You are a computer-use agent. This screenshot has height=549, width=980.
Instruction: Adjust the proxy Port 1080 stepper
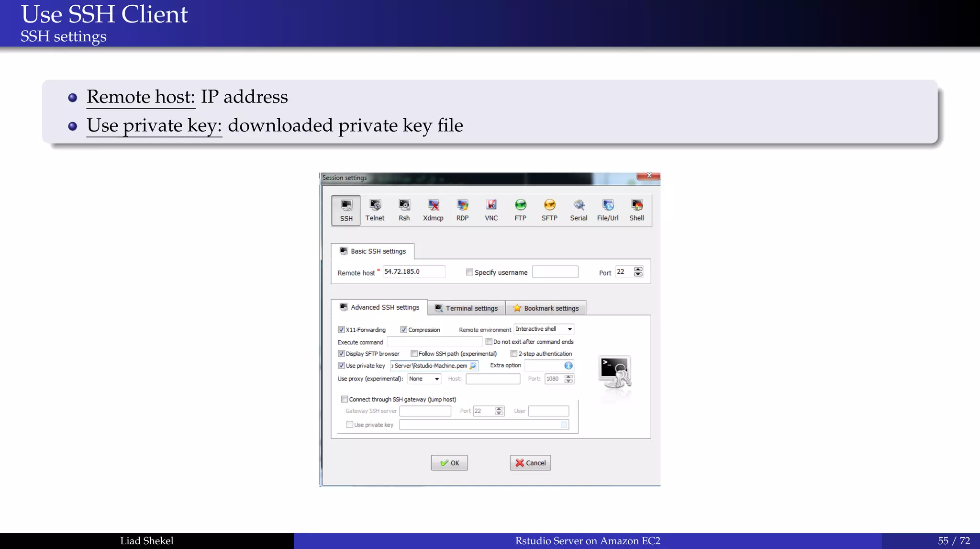tap(568, 379)
